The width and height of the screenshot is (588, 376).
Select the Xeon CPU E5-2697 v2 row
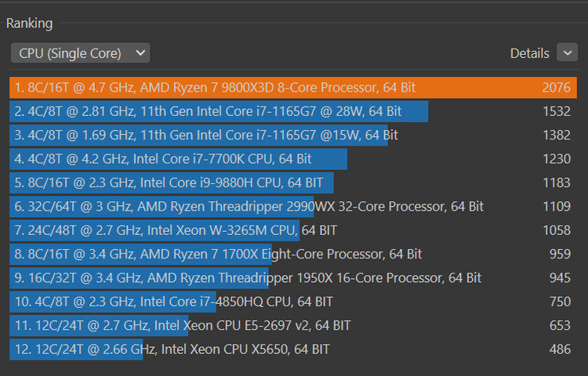pyautogui.click(x=293, y=325)
